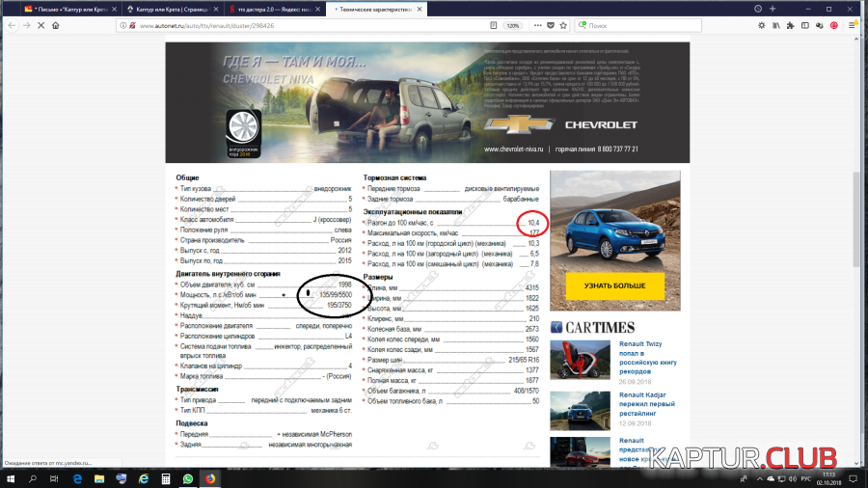
Task: Close the Технические характеристики tab
Action: click(420, 10)
